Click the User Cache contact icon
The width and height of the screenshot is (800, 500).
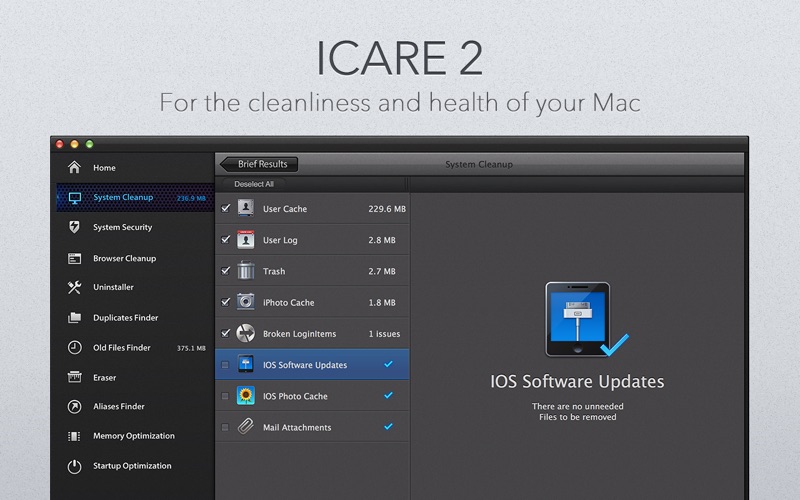[x=245, y=208]
